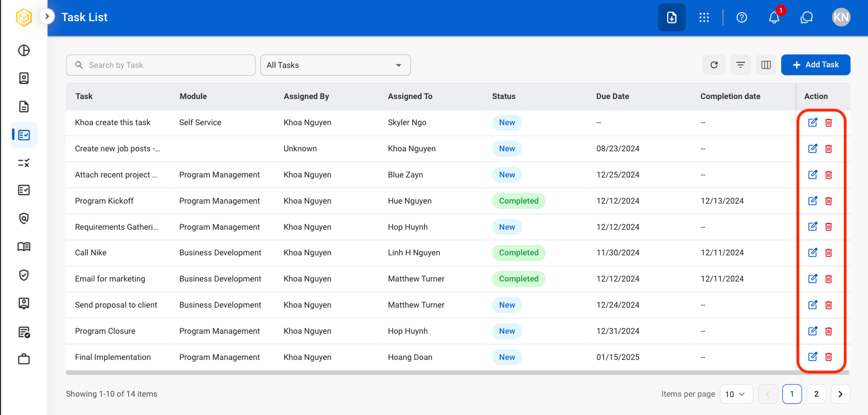
Task: Click the 'Skyler Ngo' assignee cell
Action: (407, 122)
